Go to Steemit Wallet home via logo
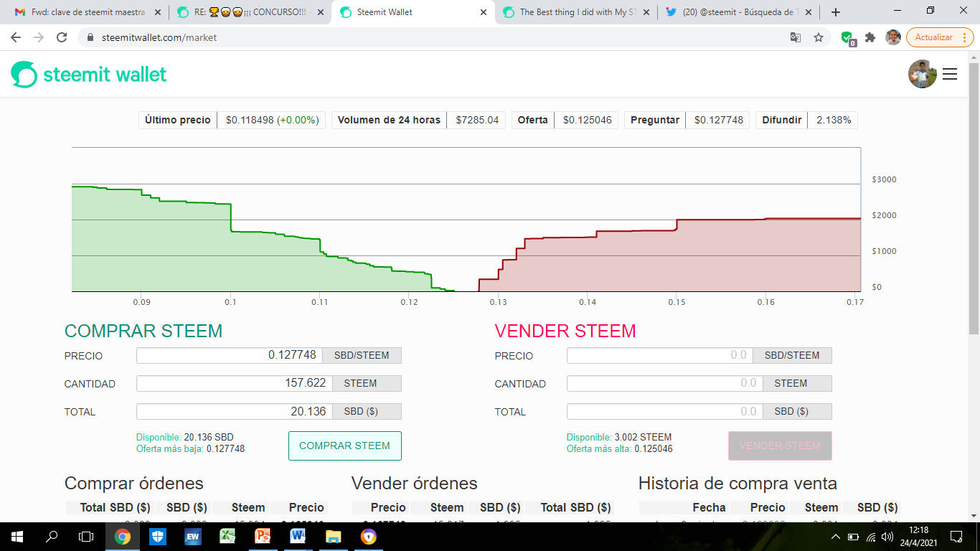 89,74
